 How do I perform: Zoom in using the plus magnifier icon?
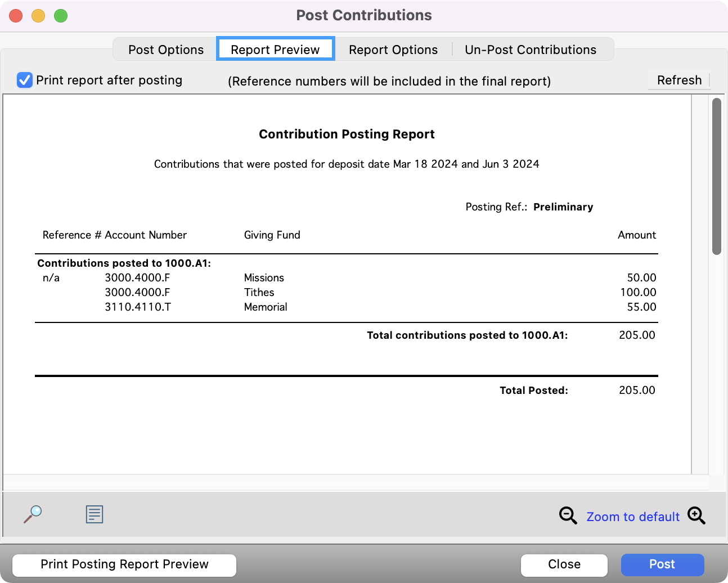click(696, 515)
